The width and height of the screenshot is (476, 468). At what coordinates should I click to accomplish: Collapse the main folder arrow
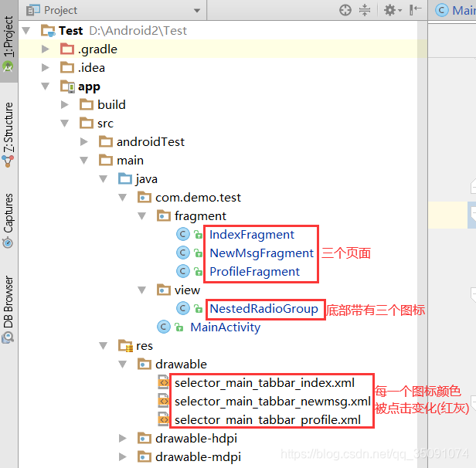[83, 161]
